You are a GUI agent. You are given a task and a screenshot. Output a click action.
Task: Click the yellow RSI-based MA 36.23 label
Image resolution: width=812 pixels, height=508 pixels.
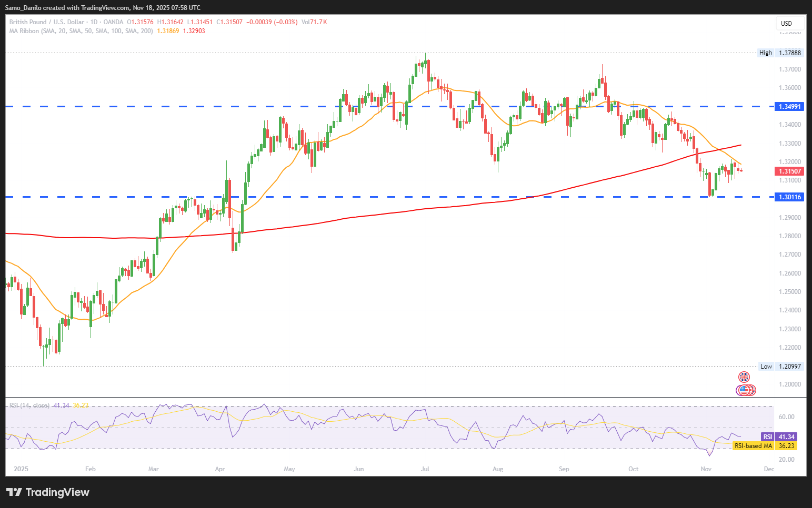pos(764,446)
